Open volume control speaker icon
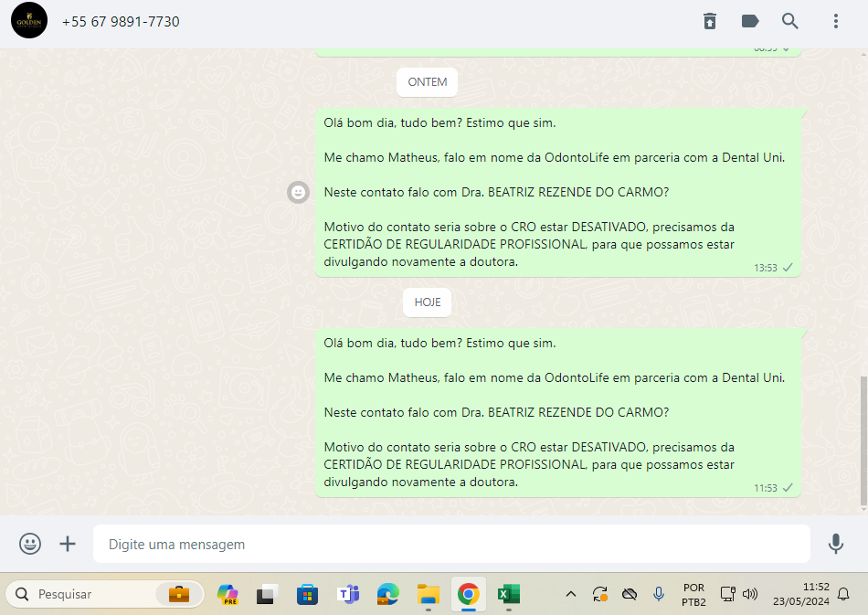The height and width of the screenshot is (615, 868). point(750,595)
